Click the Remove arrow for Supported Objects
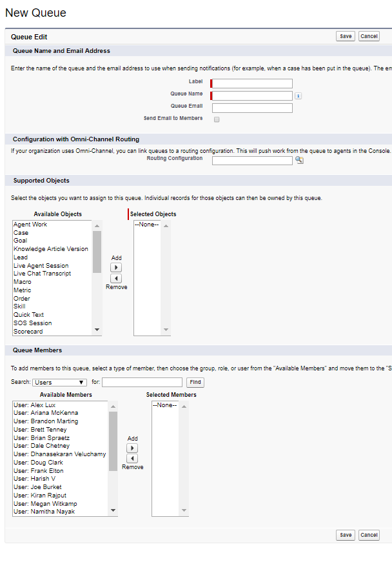Viewport: 392px width, 571px height. pyautogui.click(x=116, y=279)
